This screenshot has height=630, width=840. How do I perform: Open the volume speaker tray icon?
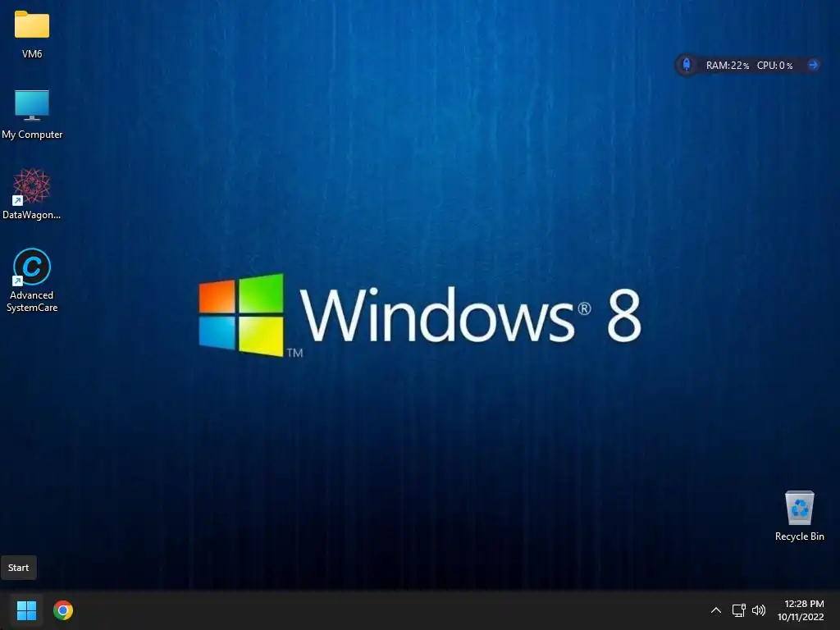pos(759,610)
